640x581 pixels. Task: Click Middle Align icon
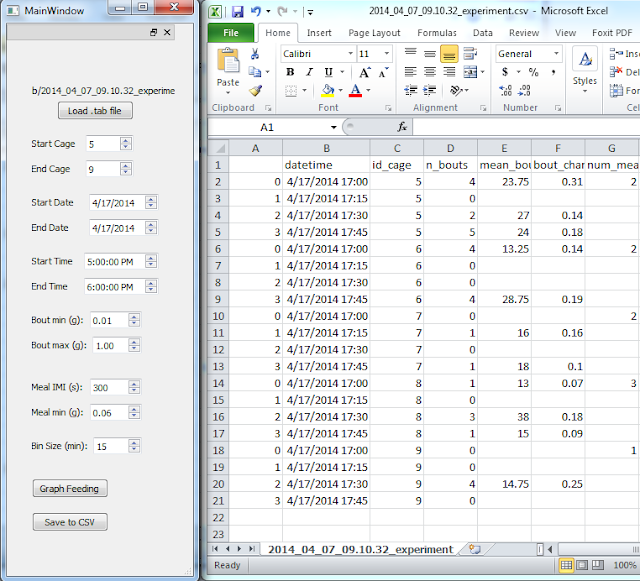pos(429,53)
